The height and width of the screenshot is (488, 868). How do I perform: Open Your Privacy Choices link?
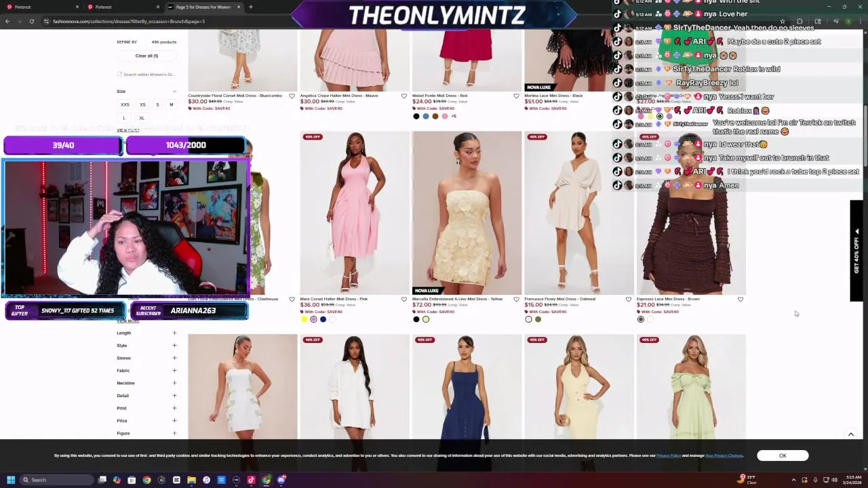pyautogui.click(x=724, y=455)
